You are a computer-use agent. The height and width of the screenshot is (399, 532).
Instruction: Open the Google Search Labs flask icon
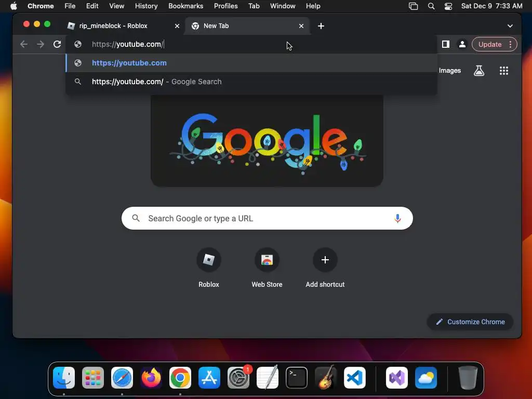478,71
